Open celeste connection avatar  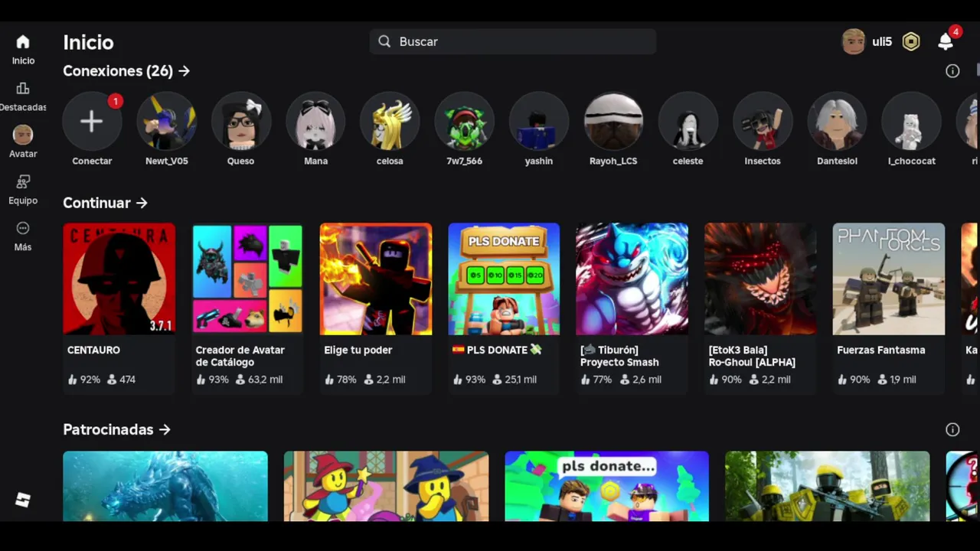point(688,121)
